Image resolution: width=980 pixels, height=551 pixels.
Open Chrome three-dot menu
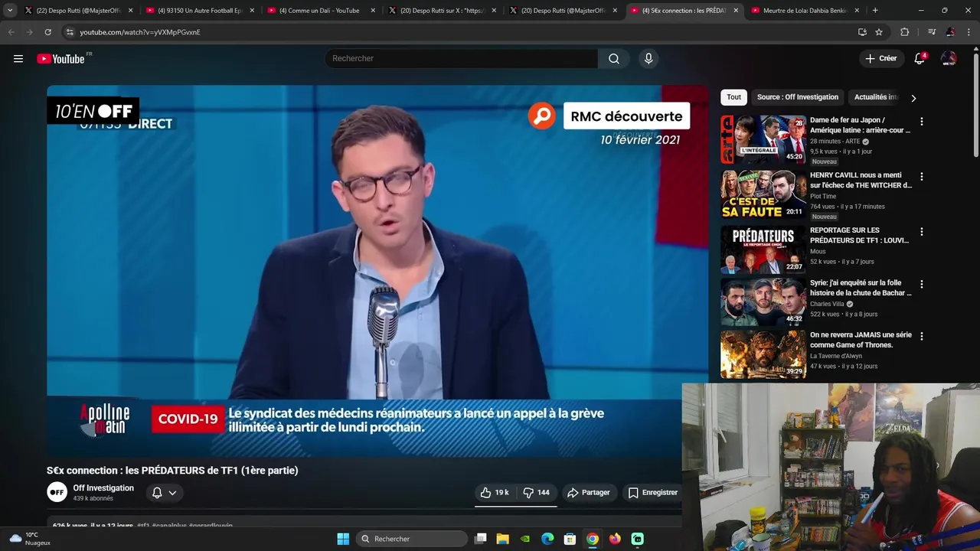pos(969,32)
